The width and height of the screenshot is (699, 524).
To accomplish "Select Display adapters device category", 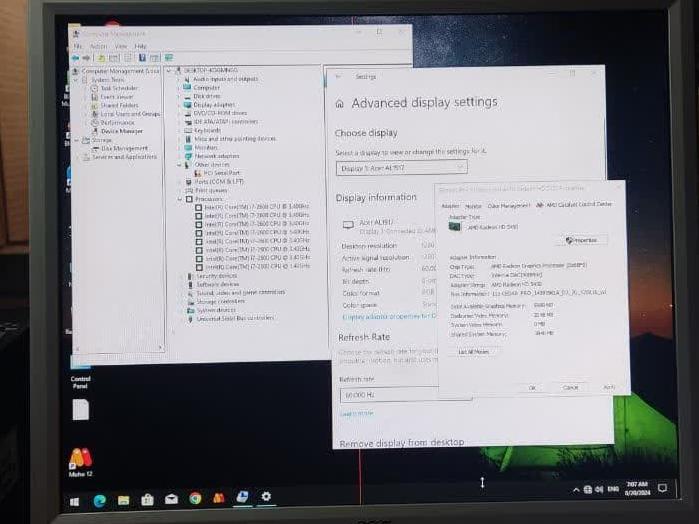I will pyautogui.click(x=214, y=105).
